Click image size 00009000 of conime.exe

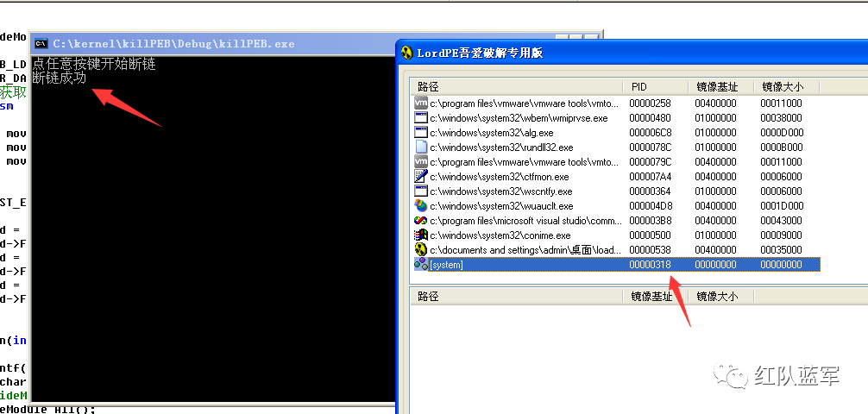781,235
